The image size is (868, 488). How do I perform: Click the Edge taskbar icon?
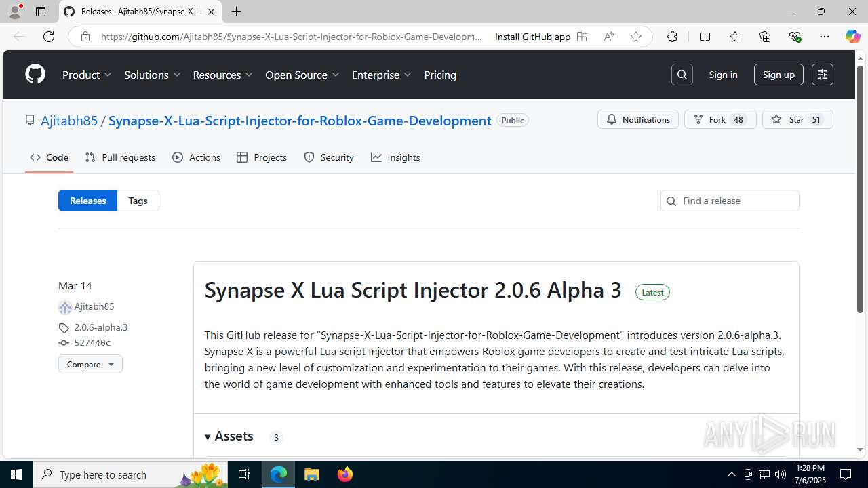pos(279,474)
